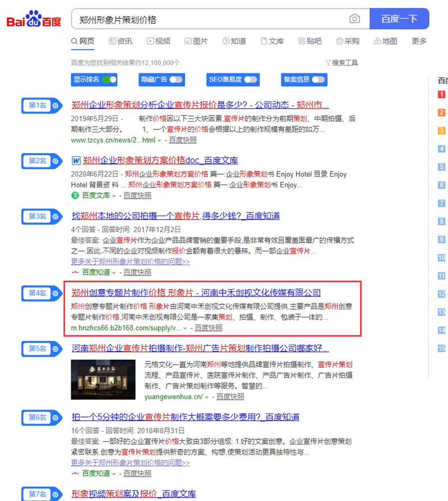Click hot list rank 9 badge
The height and width of the screenshot is (501, 448).
tap(442, 240)
